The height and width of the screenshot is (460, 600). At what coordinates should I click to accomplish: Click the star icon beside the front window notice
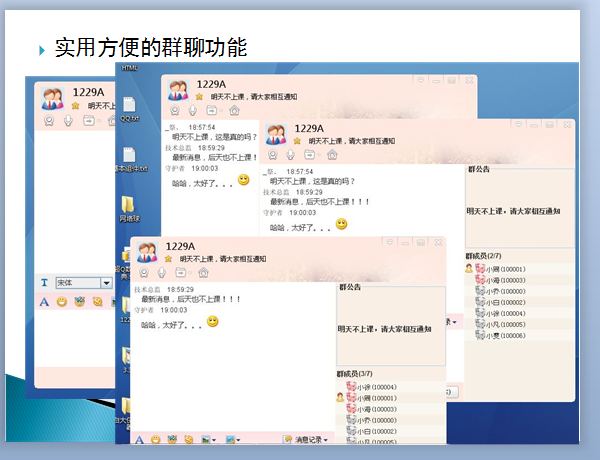coord(169,259)
